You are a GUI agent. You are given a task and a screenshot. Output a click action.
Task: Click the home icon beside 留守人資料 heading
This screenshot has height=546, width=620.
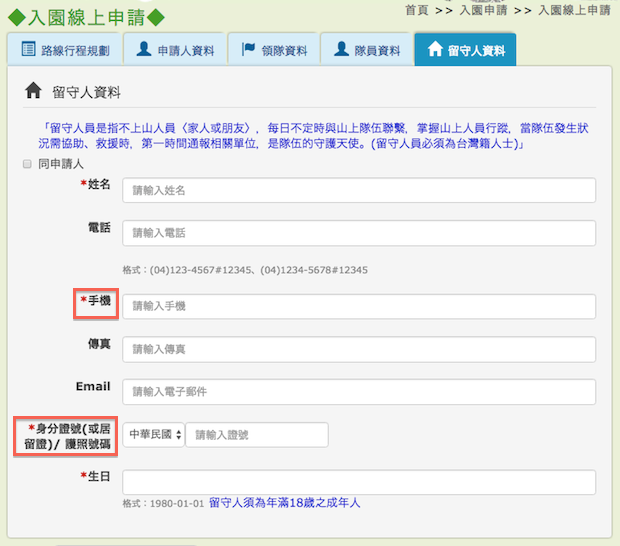coord(32,92)
